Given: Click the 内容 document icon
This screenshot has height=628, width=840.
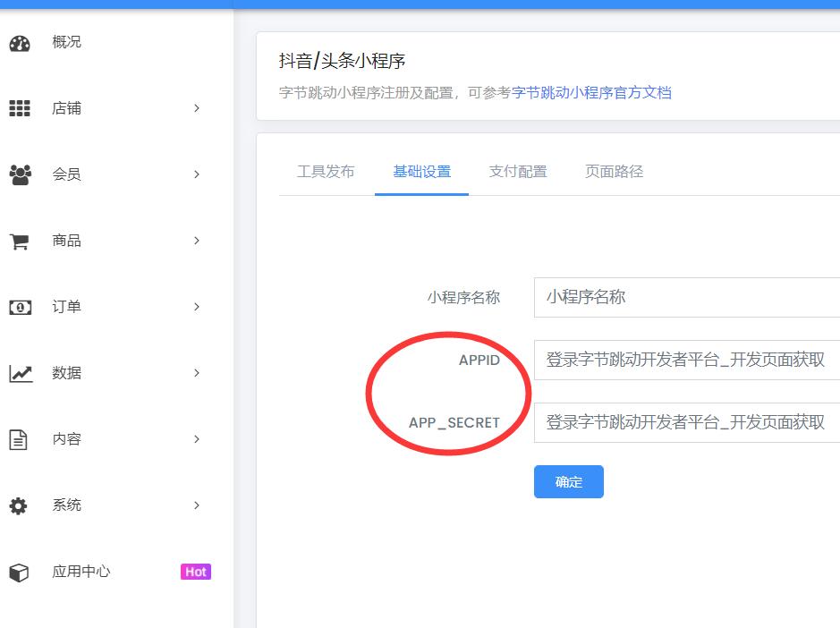Looking at the screenshot, I should pyautogui.click(x=18, y=439).
